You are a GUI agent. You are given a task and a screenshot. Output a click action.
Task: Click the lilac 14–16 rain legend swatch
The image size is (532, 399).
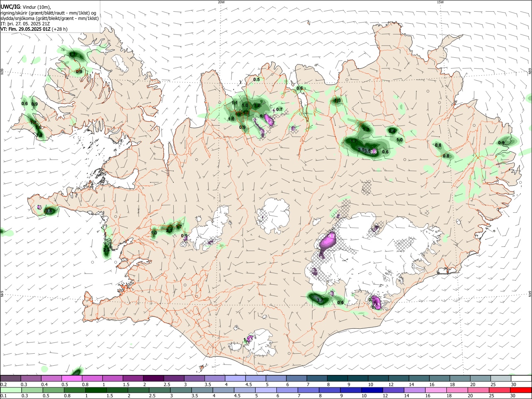(x=414, y=390)
